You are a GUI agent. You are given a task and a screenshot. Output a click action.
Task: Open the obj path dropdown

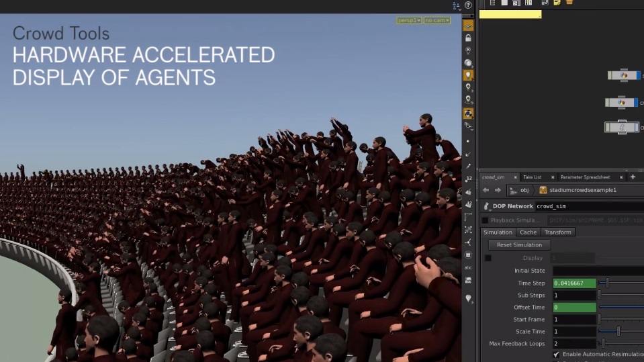coord(520,190)
